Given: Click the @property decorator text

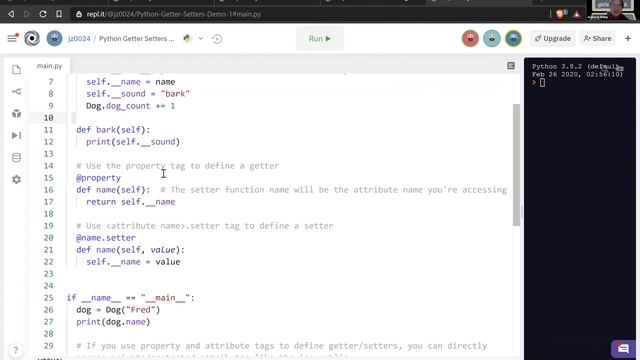Looking at the screenshot, I should [98, 178].
